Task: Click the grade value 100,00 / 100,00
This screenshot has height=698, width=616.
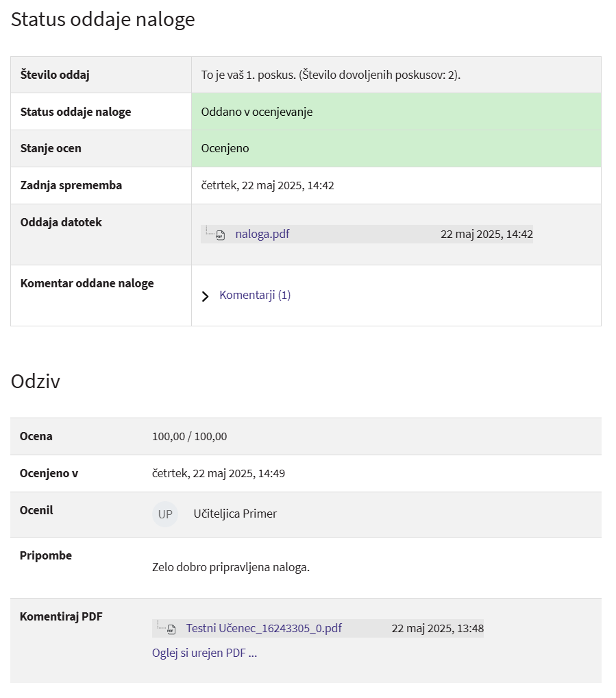Action: (190, 437)
